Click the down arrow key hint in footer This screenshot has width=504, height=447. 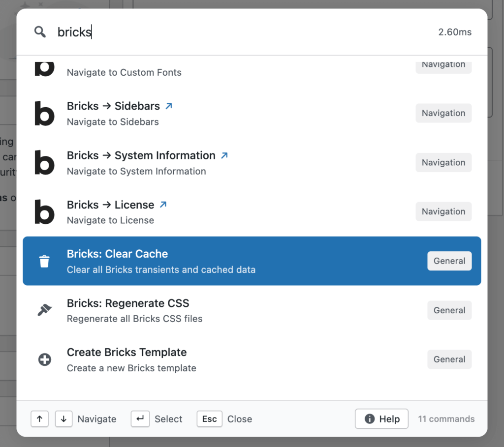coord(63,419)
